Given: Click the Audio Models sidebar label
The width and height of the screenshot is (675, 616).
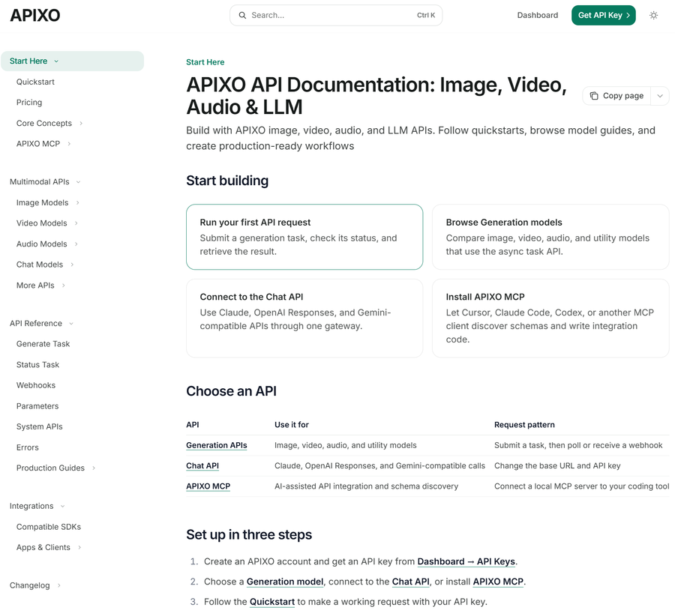Looking at the screenshot, I should 42,244.
